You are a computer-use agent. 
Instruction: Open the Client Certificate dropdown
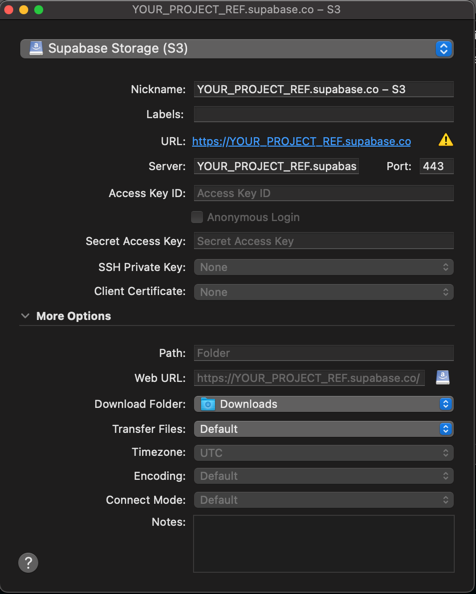click(x=324, y=292)
